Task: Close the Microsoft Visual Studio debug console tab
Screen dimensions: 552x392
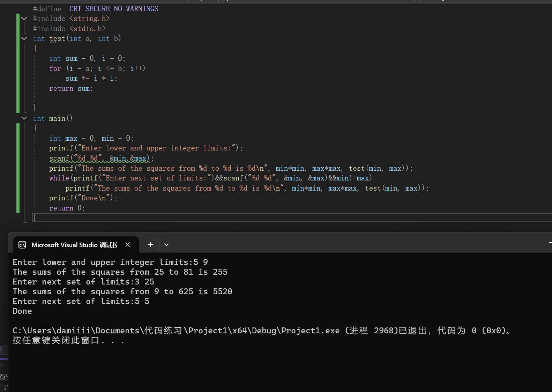Action: 128,245
